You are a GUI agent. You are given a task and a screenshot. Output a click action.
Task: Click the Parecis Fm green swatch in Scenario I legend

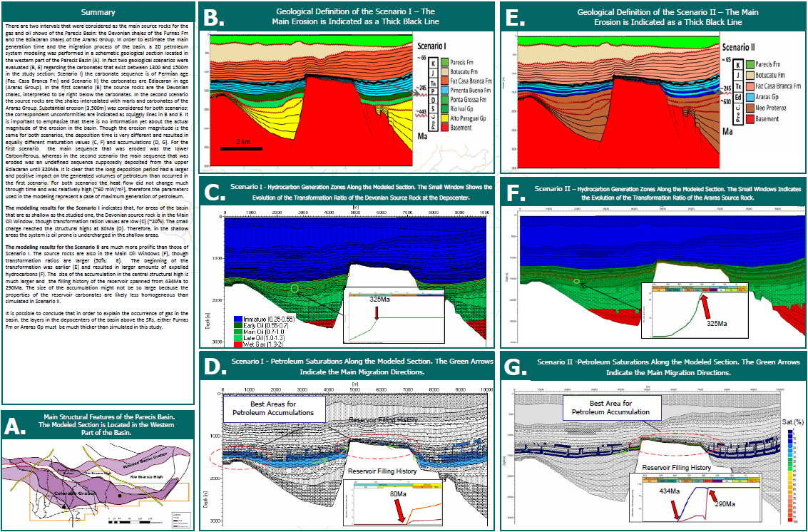[x=444, y=63]
